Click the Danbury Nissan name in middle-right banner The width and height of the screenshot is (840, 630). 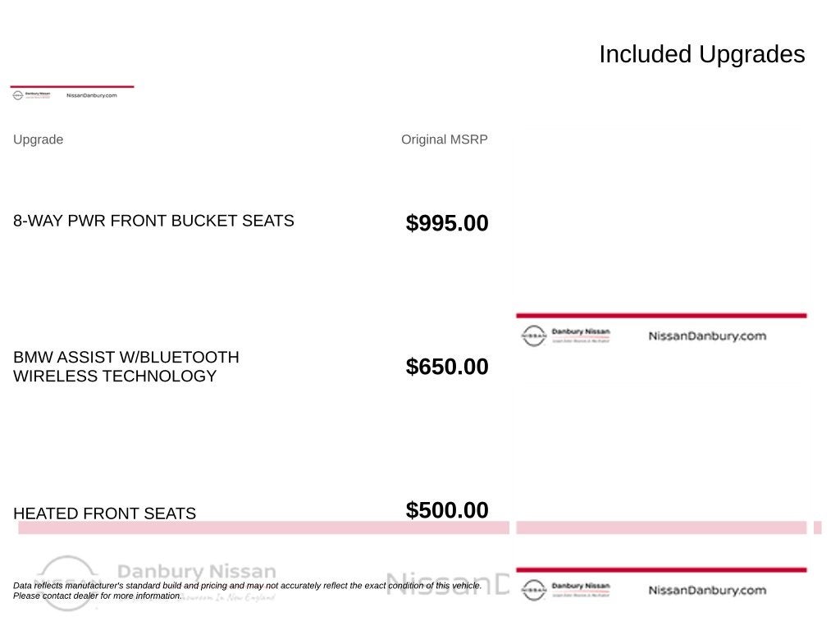581,331
